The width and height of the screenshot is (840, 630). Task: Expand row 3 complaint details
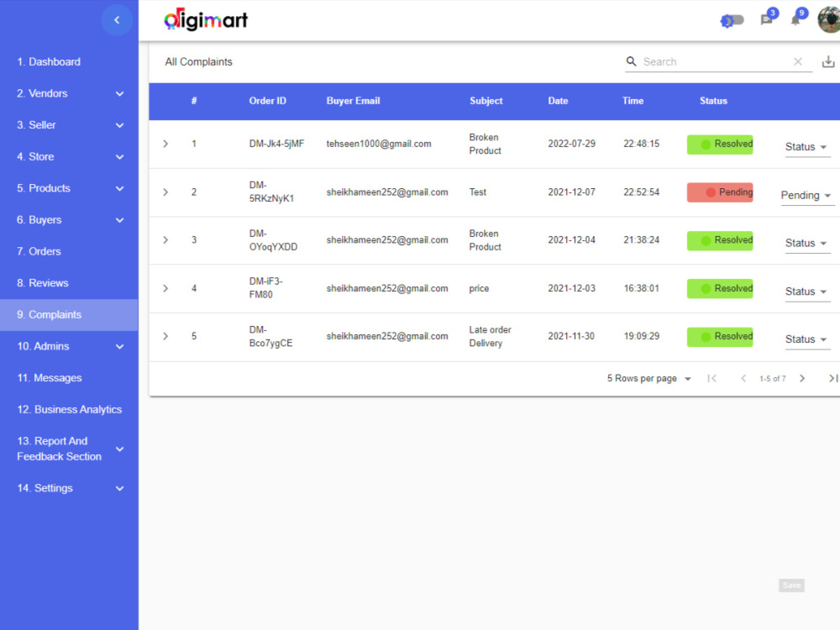click(165, 240)
